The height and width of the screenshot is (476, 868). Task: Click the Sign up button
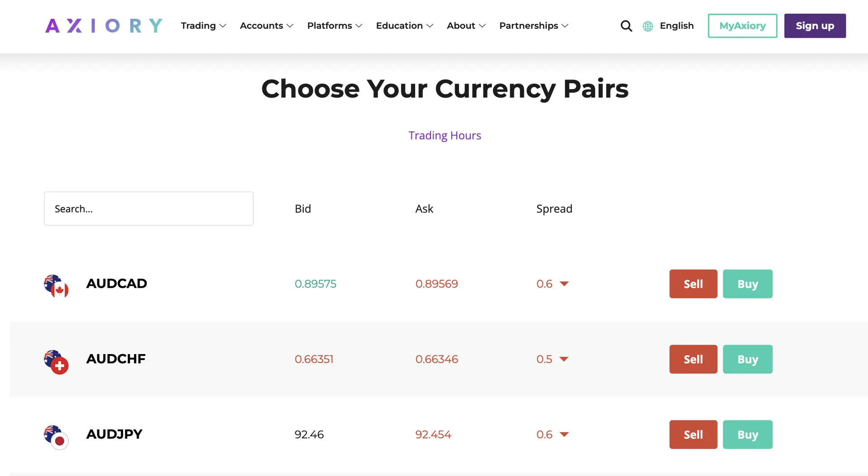click(x=815, y=26)
